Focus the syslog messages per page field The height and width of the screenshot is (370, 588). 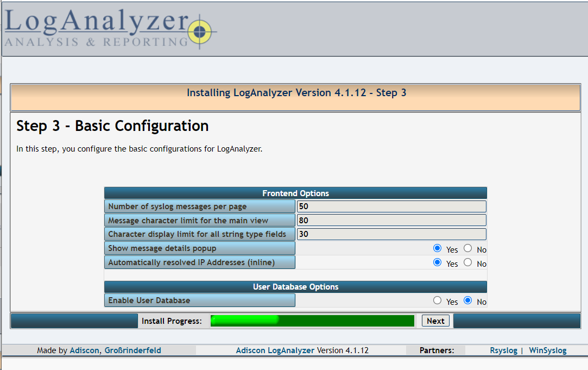point(391,206)
